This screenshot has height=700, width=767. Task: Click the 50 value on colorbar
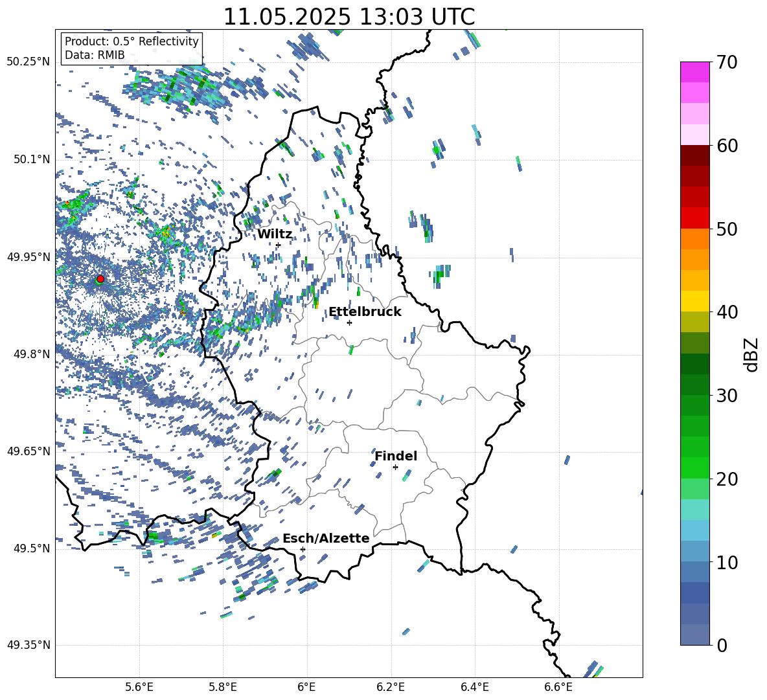(x=727, y=229)
